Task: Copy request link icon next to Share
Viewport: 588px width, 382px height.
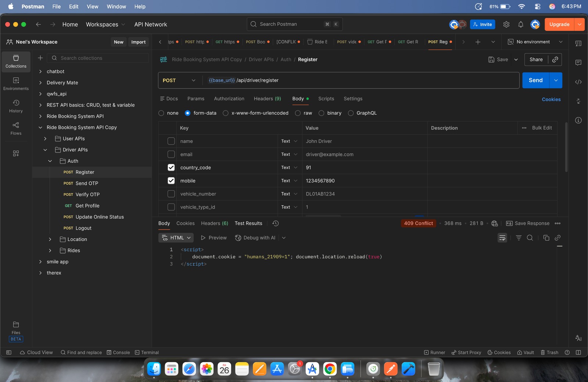Action: 555,60
